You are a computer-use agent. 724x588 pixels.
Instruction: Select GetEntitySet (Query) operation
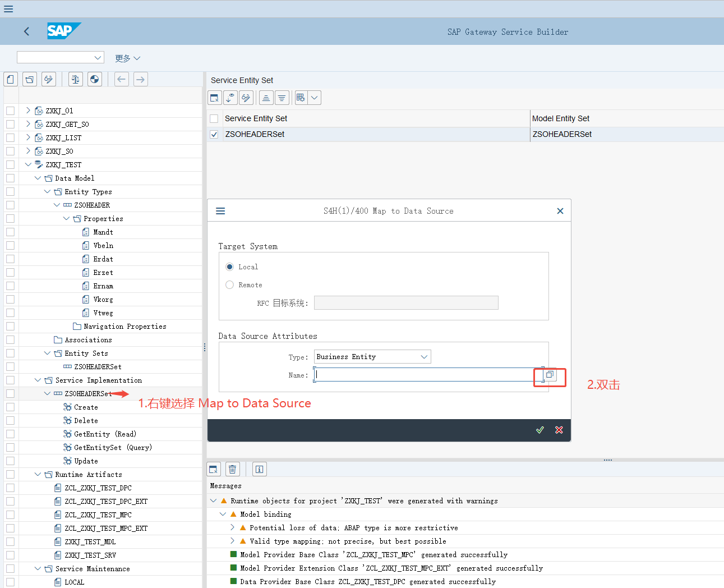[x=113, y=448]
